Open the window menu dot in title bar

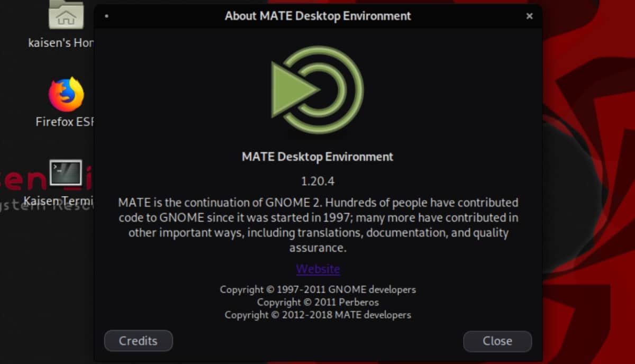(106, 16)
